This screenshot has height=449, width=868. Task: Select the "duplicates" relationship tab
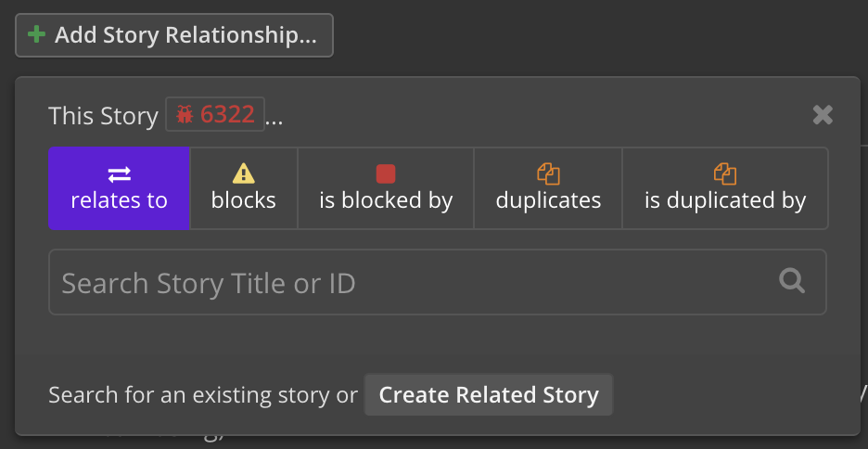click(x=548, y=188)
